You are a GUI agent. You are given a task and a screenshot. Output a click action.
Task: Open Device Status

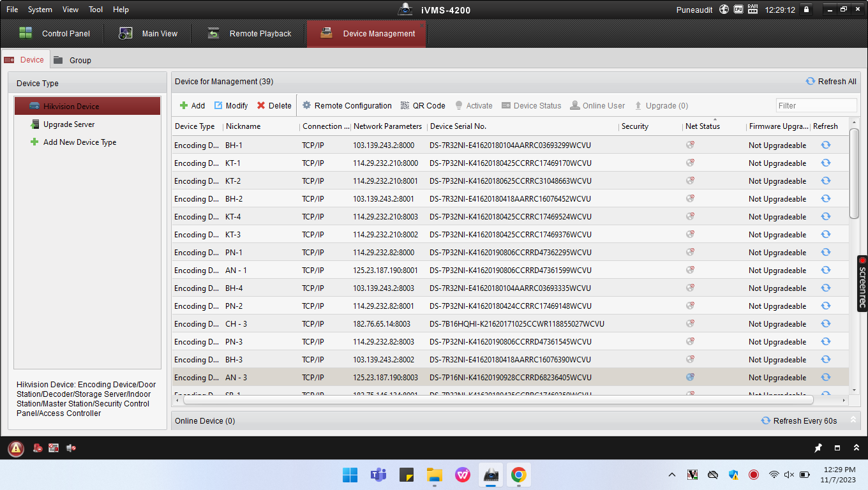point(531,106)
